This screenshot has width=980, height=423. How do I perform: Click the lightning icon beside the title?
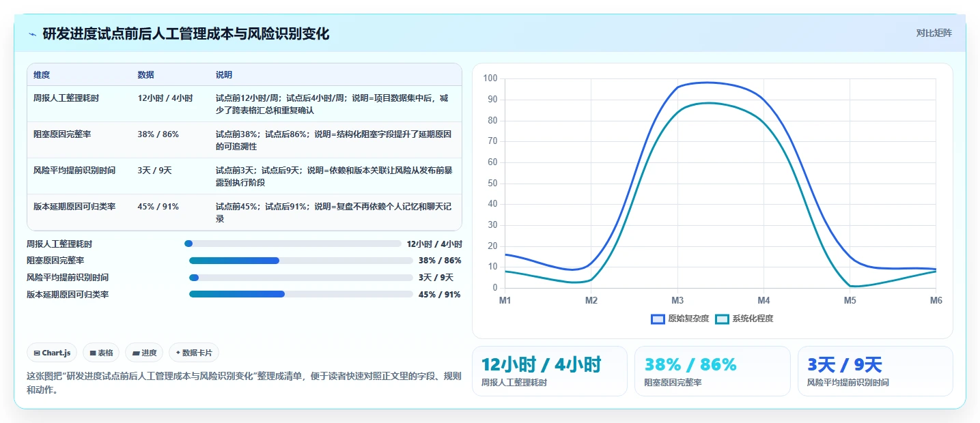(32, 34)
